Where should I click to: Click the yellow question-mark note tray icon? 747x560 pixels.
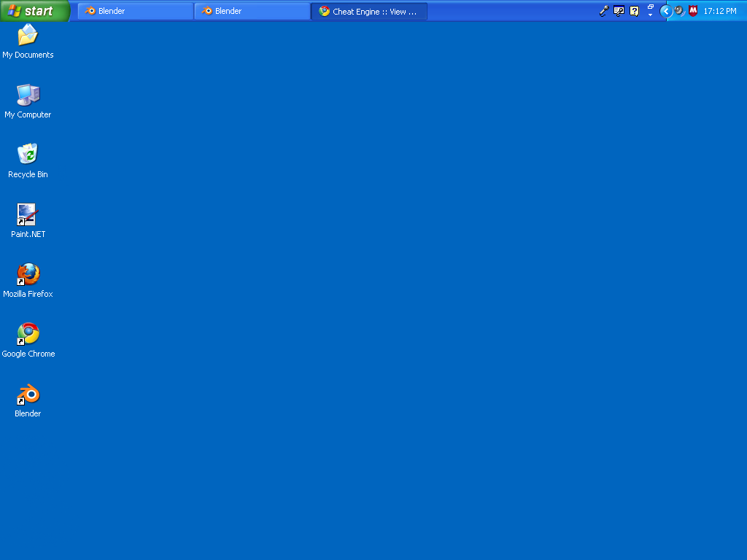(x=633, y=10)
